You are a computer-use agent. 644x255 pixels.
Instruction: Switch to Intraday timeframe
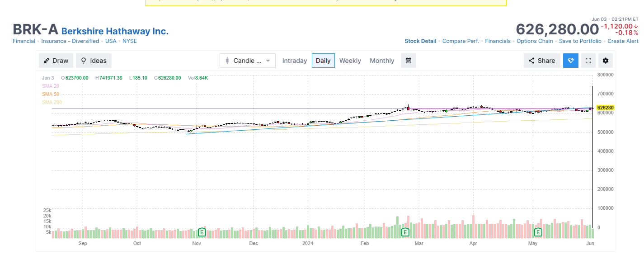coord(295,61)
